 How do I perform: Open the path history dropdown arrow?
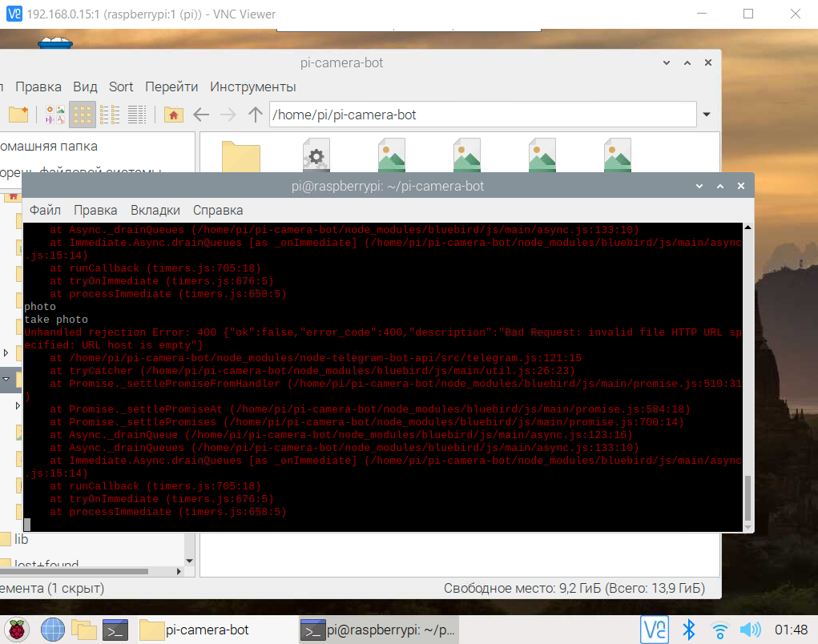point(707,115)
